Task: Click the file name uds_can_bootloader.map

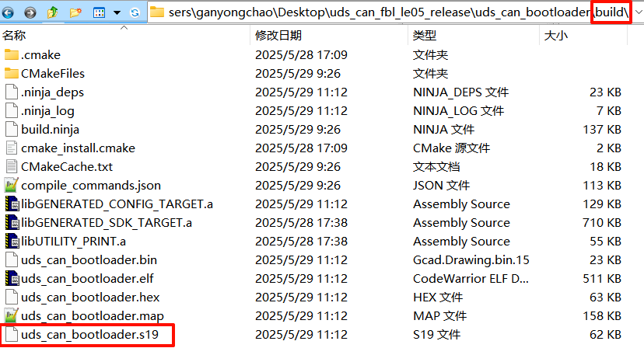Action: (93, 316)
